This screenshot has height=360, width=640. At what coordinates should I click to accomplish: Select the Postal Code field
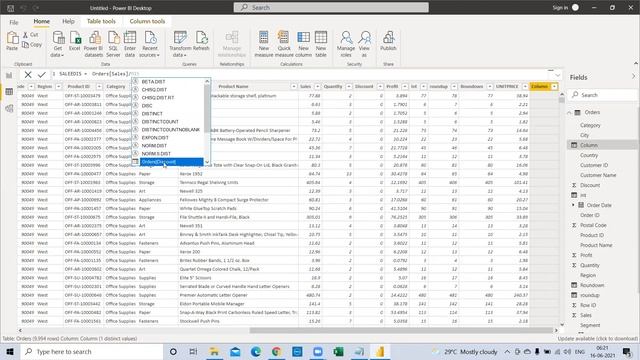pyautogui.click(x=593, y=225)
